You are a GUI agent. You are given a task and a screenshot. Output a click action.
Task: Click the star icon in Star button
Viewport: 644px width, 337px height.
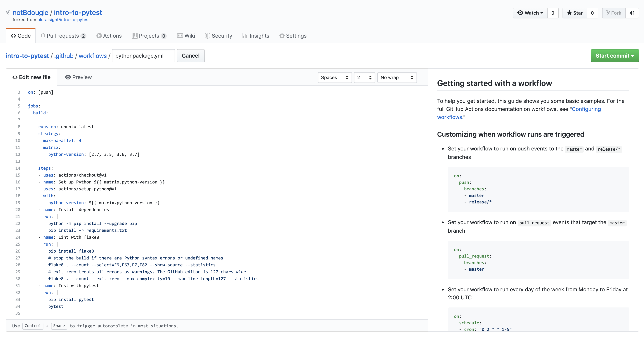pyautogui.click(x=569, y=13)
